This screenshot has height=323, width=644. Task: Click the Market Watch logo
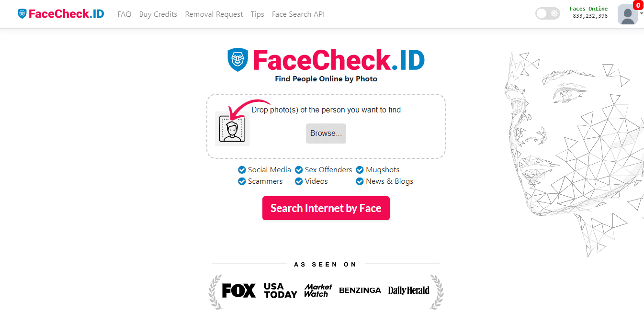317,290
